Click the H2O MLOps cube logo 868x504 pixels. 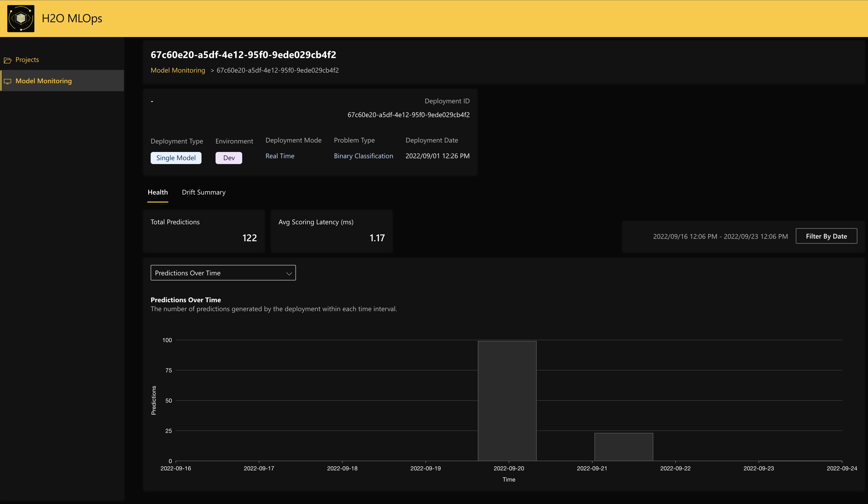21,19
